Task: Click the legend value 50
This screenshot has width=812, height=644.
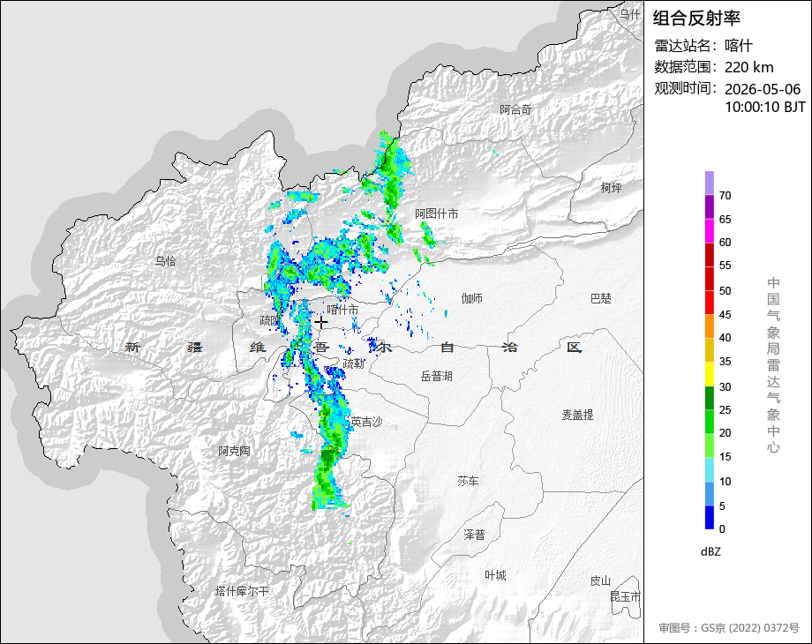Action: (x=725, y=290)
